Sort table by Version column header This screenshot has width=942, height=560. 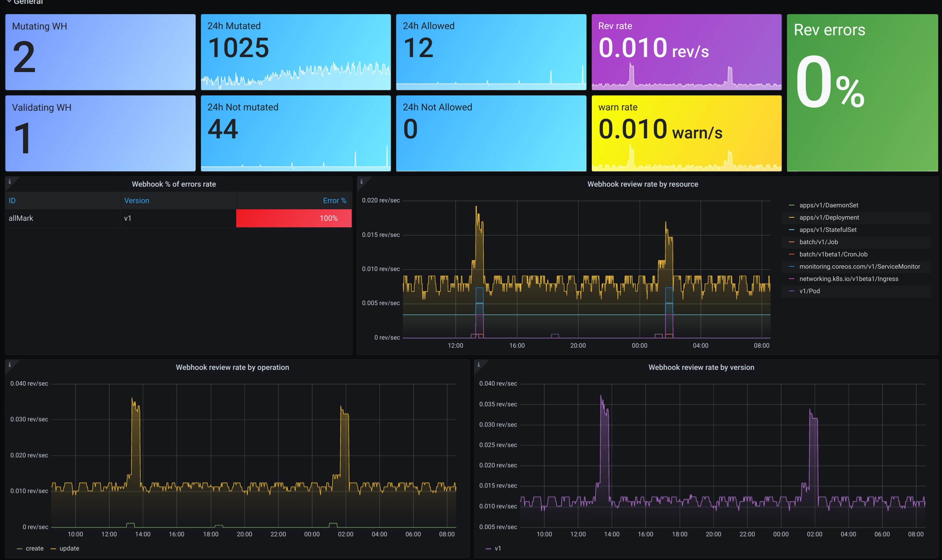[137, 200]
